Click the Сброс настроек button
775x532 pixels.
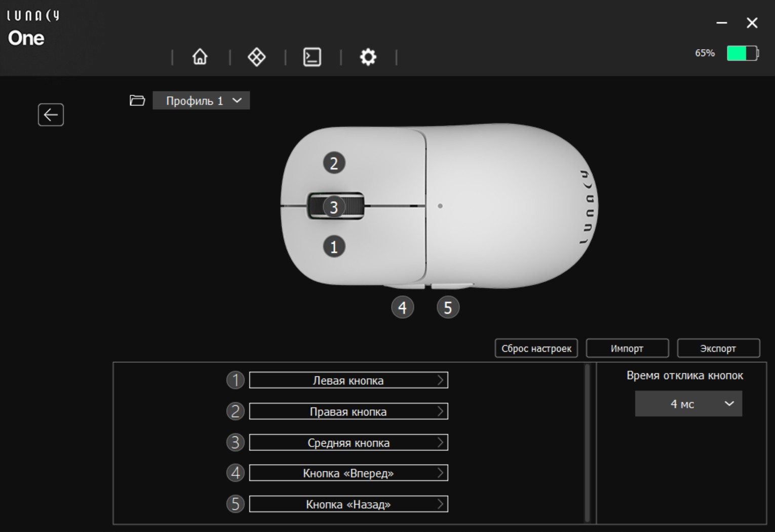[536, 349]
